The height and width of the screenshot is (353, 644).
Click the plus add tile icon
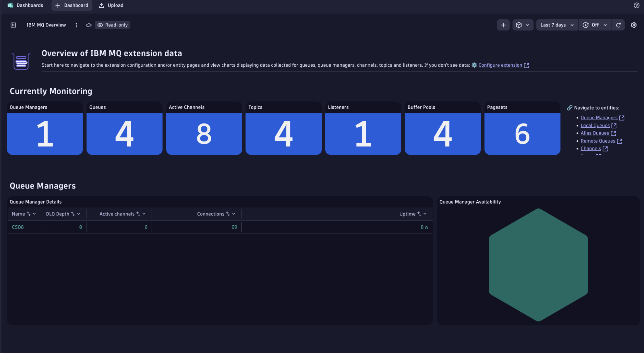503,25
